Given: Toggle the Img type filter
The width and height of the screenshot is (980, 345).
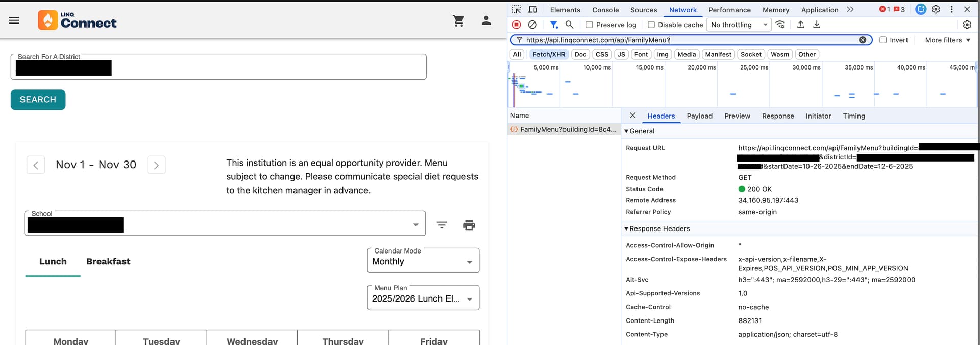Looking at the screenshot, I should [x=663, y=54].
